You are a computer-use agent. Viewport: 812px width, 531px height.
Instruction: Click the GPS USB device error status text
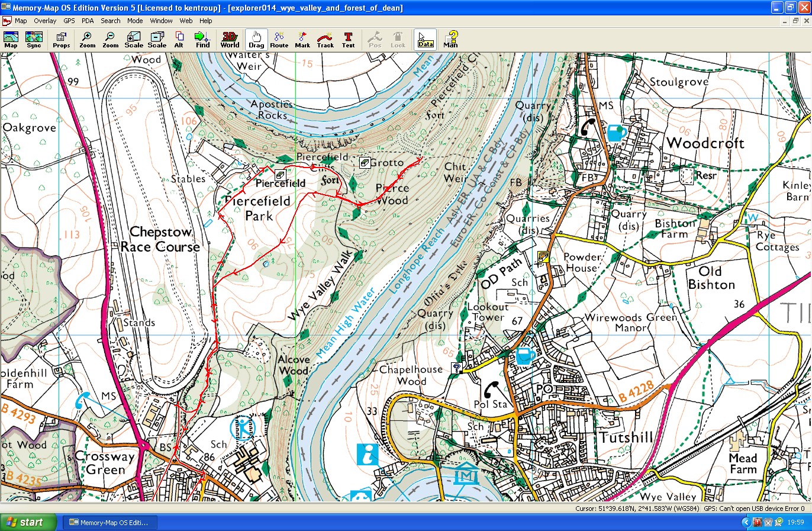click(x=754, y=509)
